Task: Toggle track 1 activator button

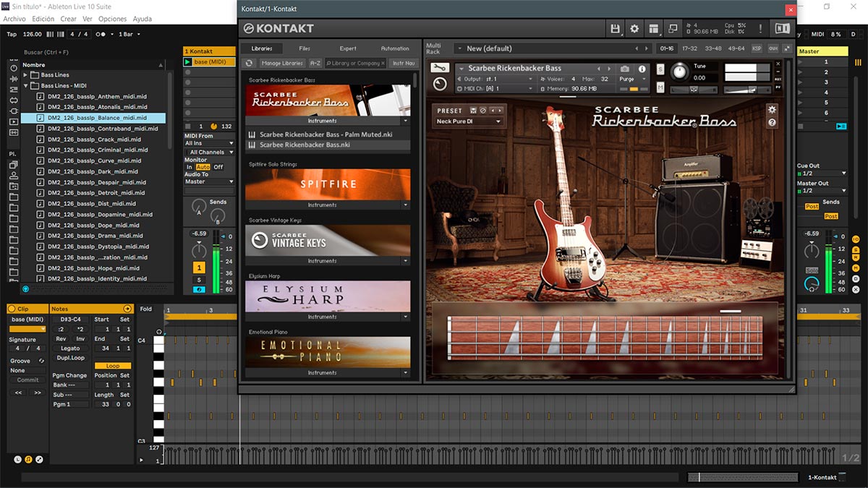Action: (x=199, y=267)
